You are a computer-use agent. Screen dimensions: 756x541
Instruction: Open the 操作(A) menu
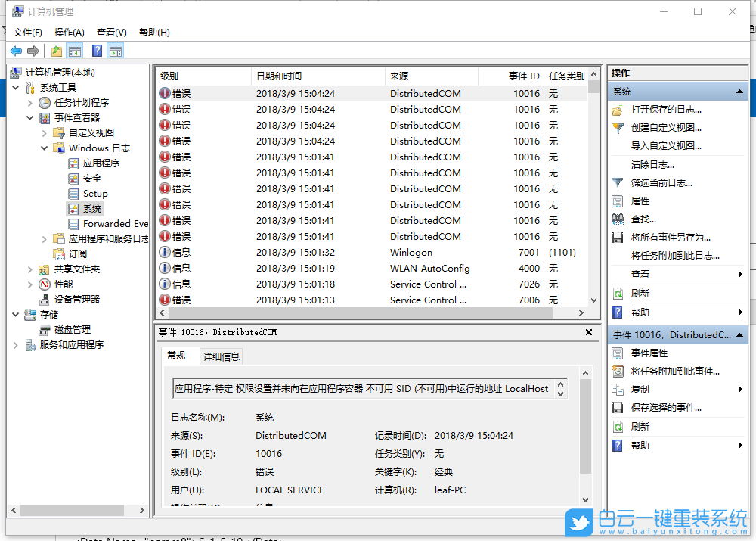click(x=69, y=32)
